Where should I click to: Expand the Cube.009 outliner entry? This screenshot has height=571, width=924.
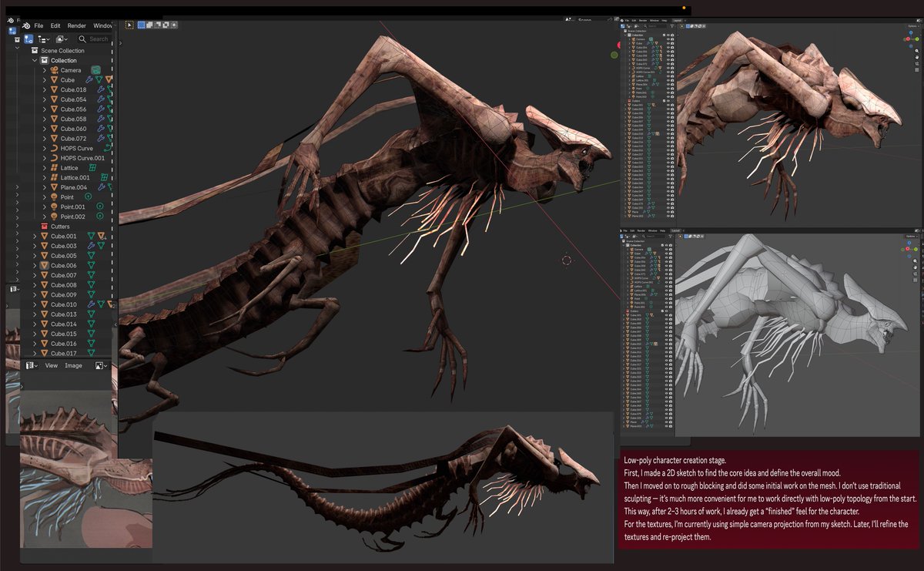pos(35,295)
